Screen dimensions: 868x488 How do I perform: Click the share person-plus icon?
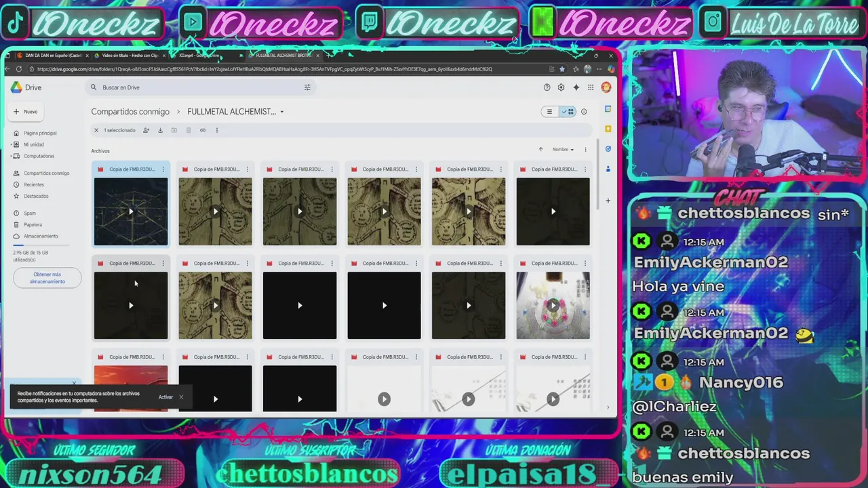pos(146,130)
